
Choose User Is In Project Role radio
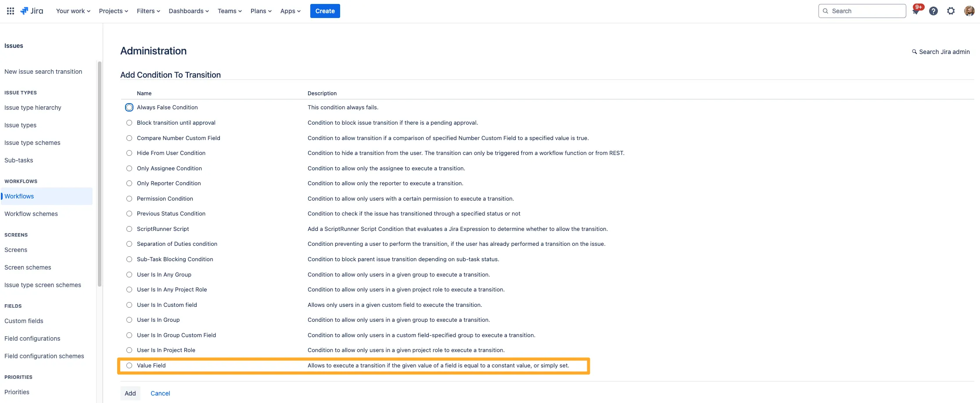pyautogui.click(x=129, y=350)
